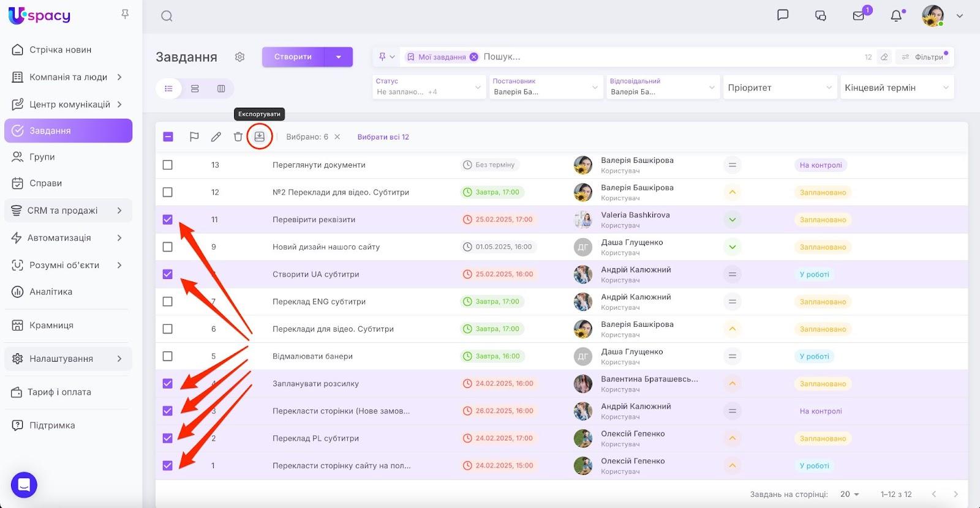The image size is (980, 508).
Task: Check the box for task 13
Action: (x=168, y=165)
